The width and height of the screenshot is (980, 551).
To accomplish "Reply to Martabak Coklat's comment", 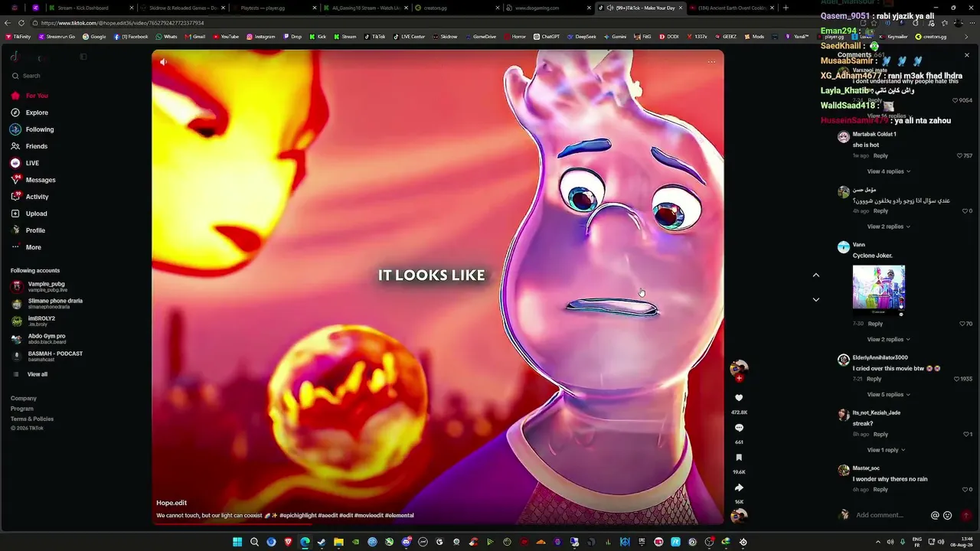I will coord(880,156).
